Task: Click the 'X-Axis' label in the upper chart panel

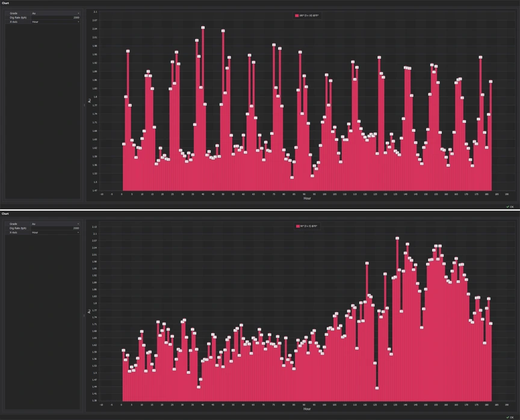Action: coord(14,22)
